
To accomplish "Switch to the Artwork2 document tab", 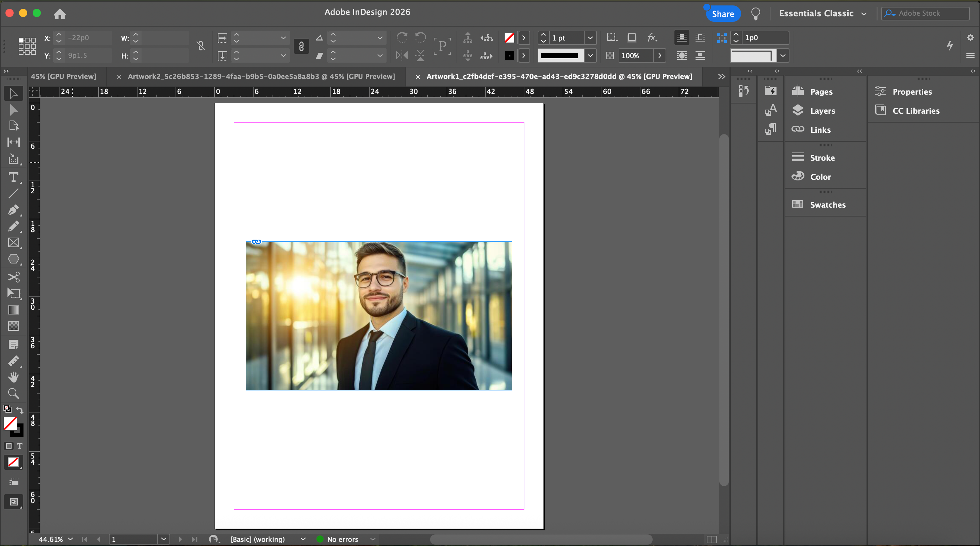I will tap(261, 77).
